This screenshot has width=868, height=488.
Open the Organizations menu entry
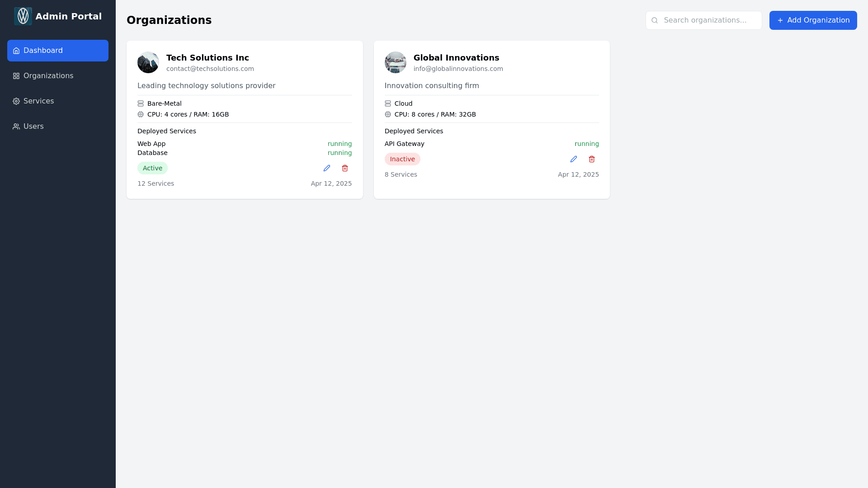coord(48,75)
